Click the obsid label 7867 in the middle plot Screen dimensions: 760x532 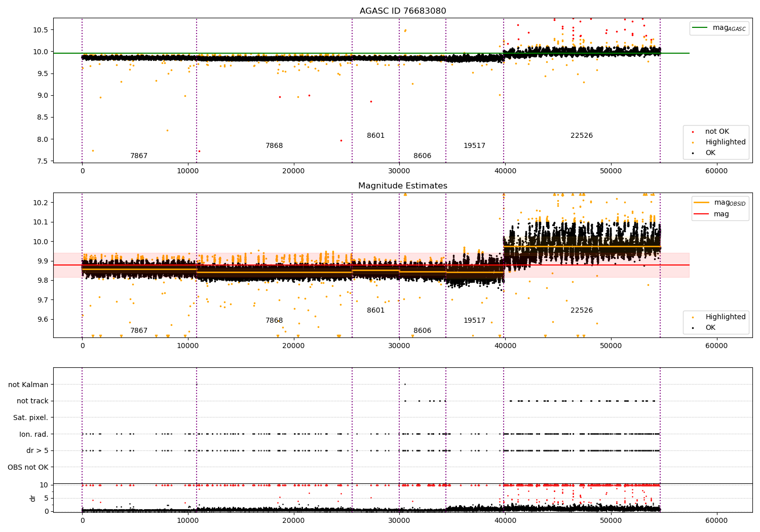tap(139, 331)
